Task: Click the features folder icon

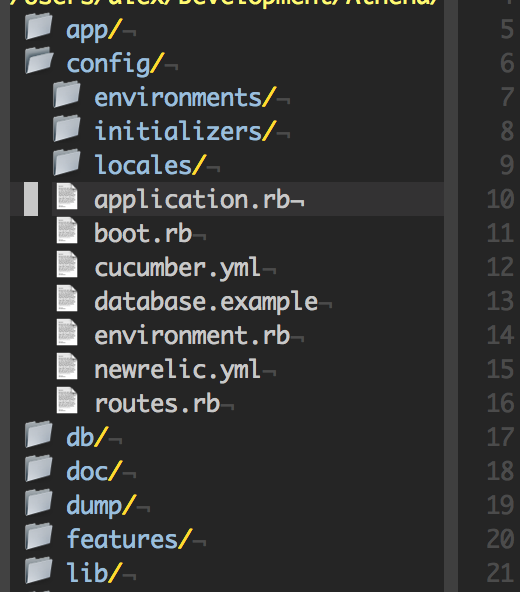Action: coord(39,536)
